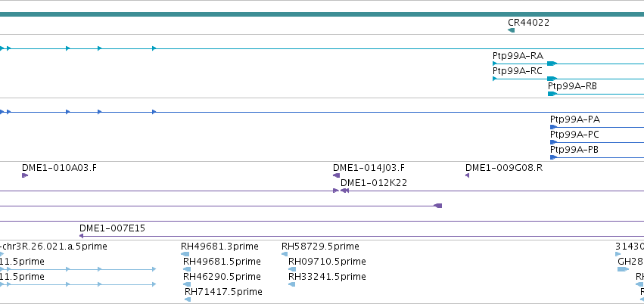Image resolution: width=644 pixels, height=304 pixels.
Task: Click the light-blue glyph under RH49681.3prime
Action: pyautogui.click(x=185, y=254)
